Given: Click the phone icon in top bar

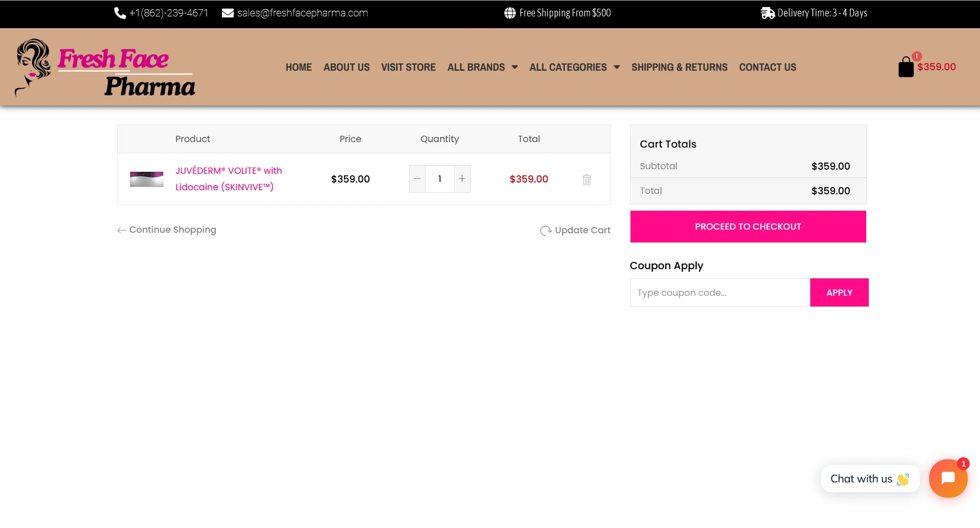Looking at the screenshot, I should [120, 13].
